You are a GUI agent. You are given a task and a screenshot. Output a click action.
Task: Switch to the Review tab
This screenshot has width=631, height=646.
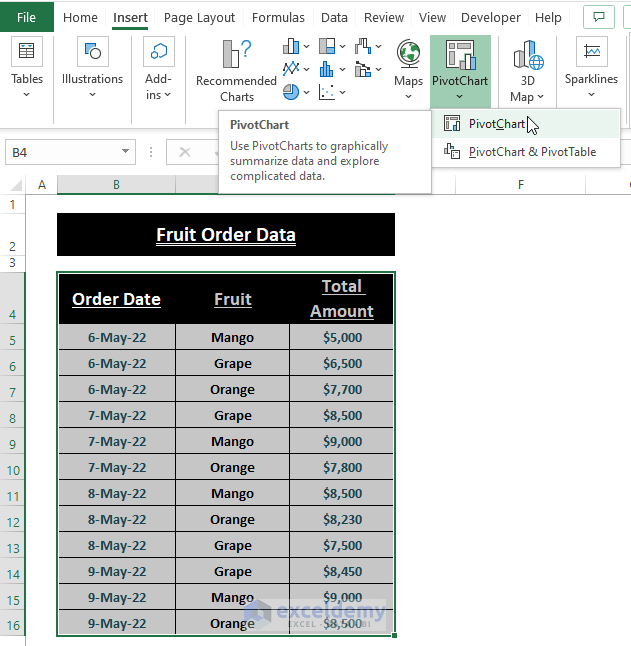point(384,17)
